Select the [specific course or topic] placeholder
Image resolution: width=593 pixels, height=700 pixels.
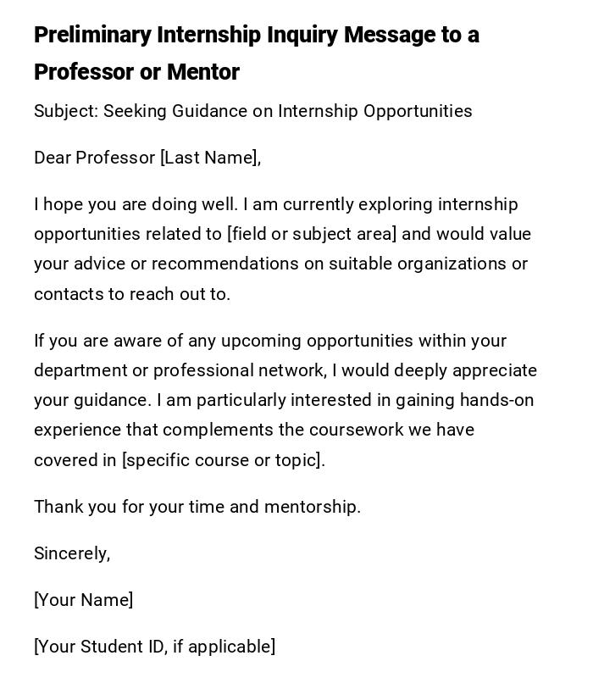coord(223,460)
